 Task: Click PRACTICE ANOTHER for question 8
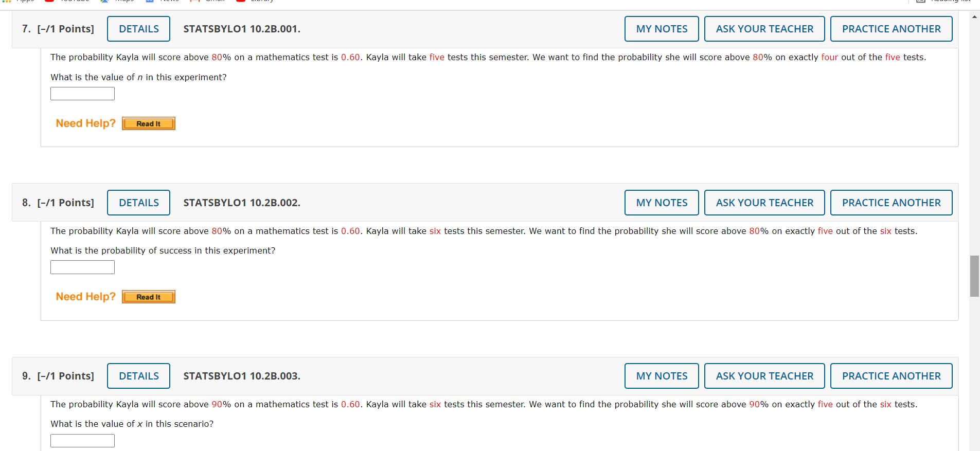891,203
